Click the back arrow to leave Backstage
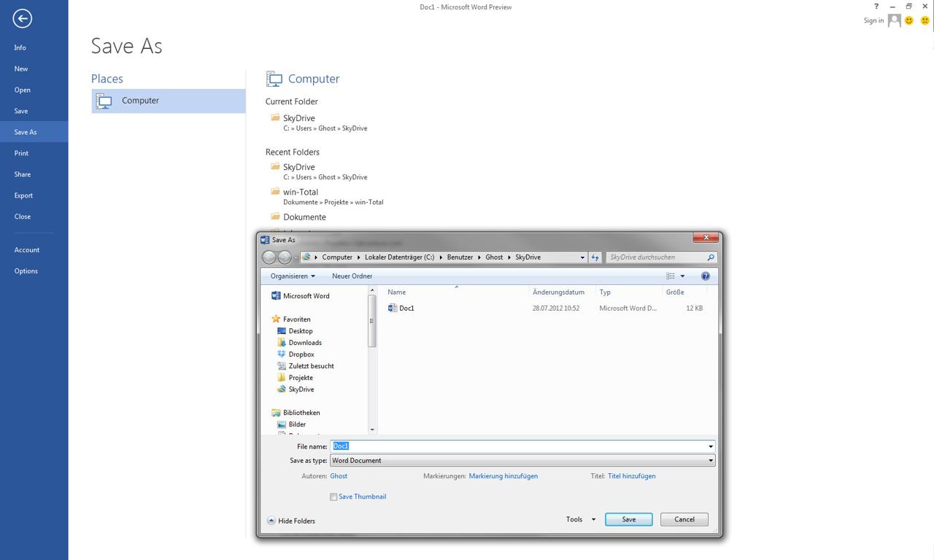 tap(22, 19)
